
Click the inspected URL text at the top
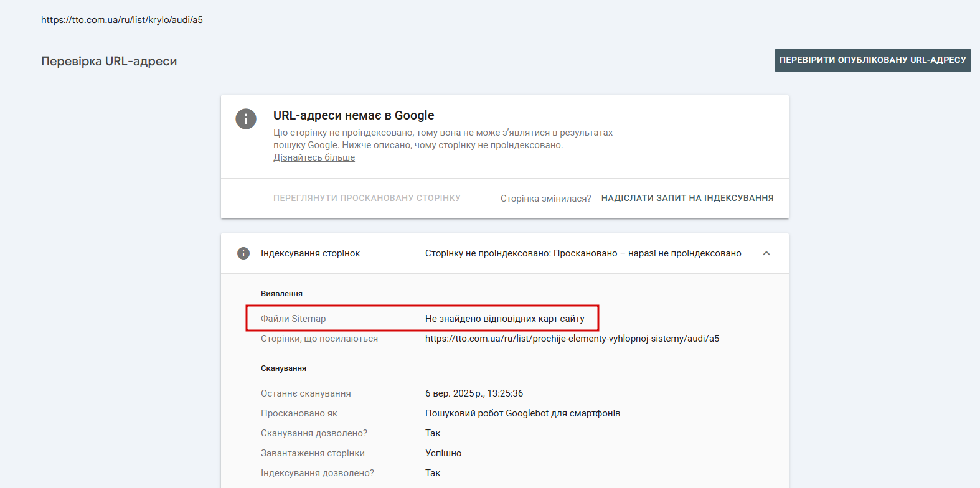pyautogui.click(x=122, y=20)
